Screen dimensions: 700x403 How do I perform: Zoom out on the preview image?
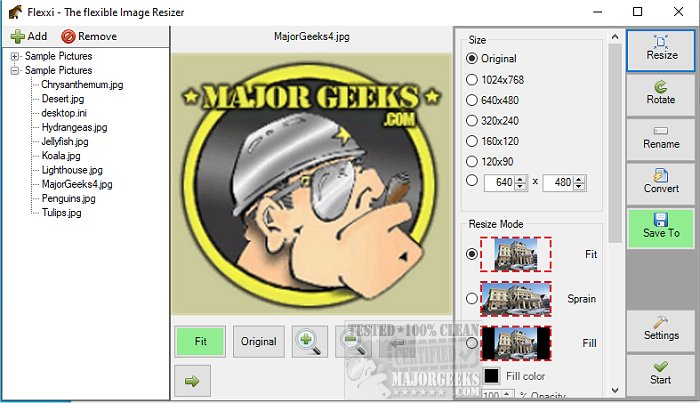tap(353, 341)
